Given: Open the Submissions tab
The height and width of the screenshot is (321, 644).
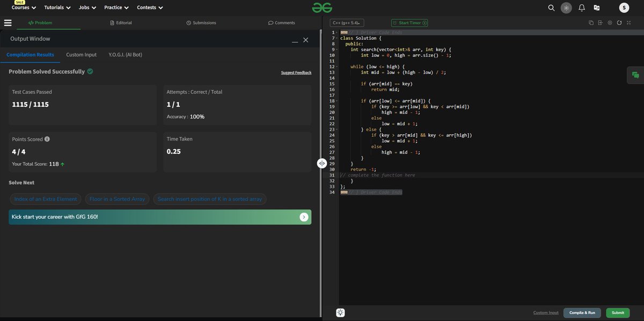Looking at the screenshot, I should (201, 23).
